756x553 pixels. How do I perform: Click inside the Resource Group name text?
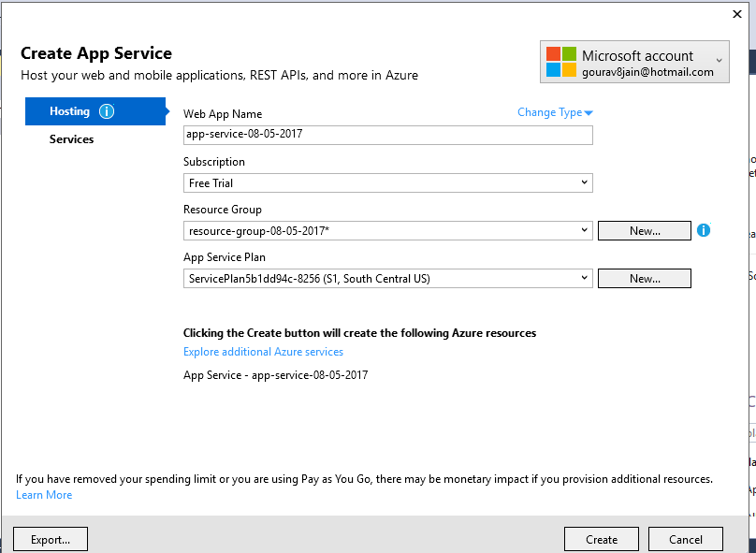(x=257, y=230)
